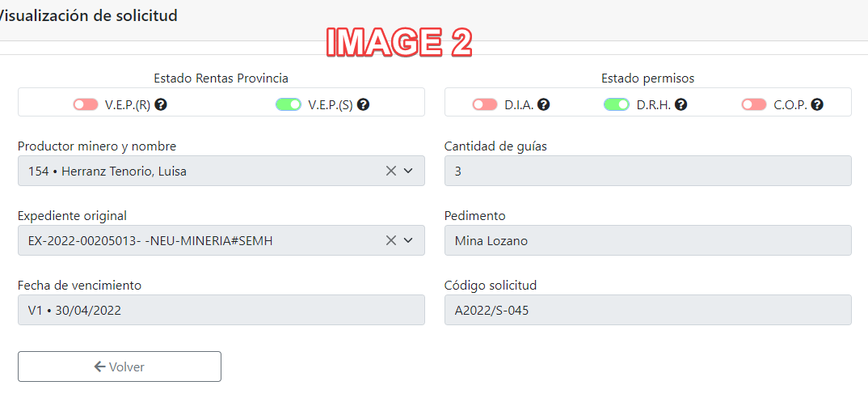Click the Código solicitud field A2022/S-045
The width and height of the screenshot is (868, 394).
pyautogui.click(x=647, y=310)
